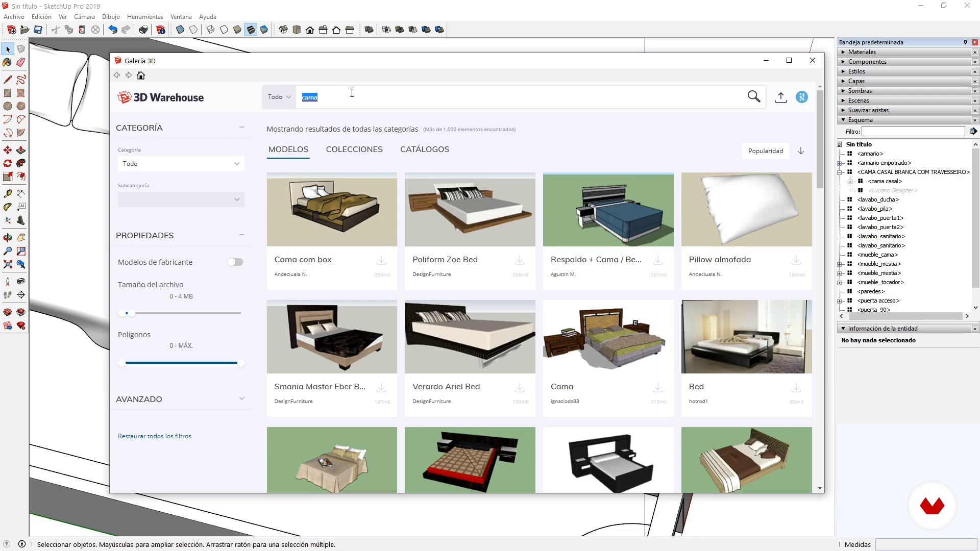Choose the Eraser tool
Viewport: 980px width, 551px height.
(21, 62)
